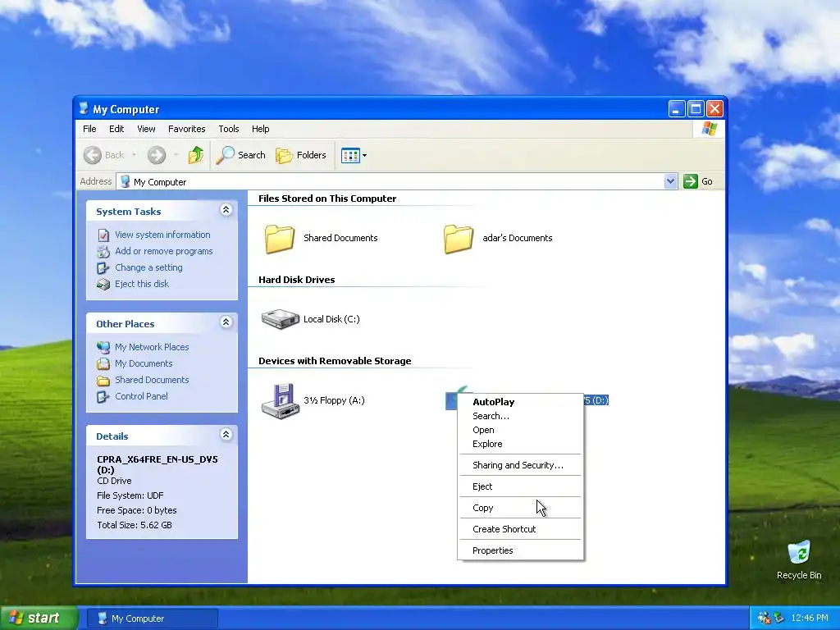840x630 pixels.
Task: Choose Properties from the context menu
Action: click(520, 550)
